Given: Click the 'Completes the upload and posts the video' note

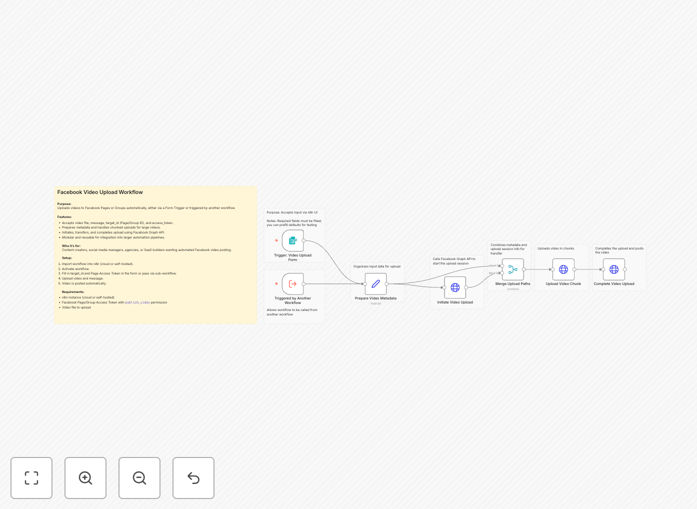Looking at the screenshot, I should point(619,250).
